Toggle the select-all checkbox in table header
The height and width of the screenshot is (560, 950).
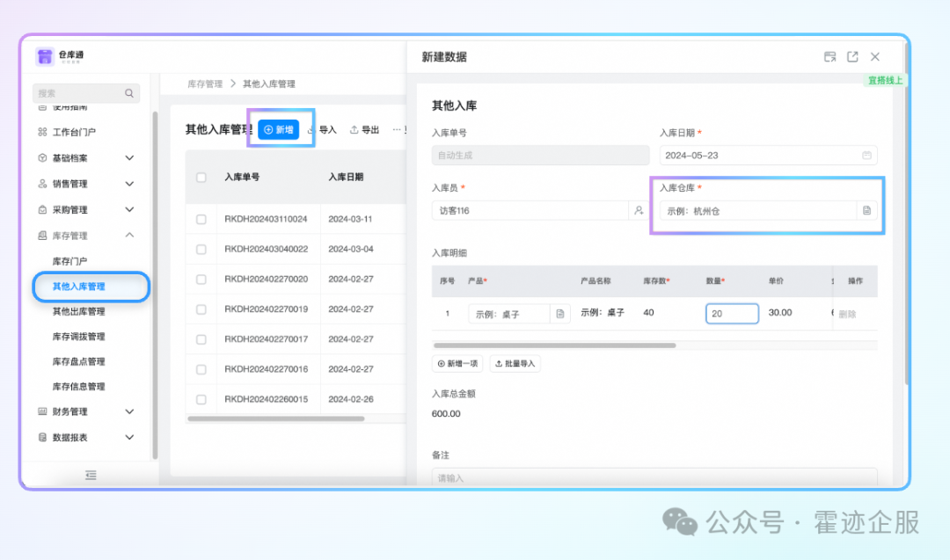point(201,178)
